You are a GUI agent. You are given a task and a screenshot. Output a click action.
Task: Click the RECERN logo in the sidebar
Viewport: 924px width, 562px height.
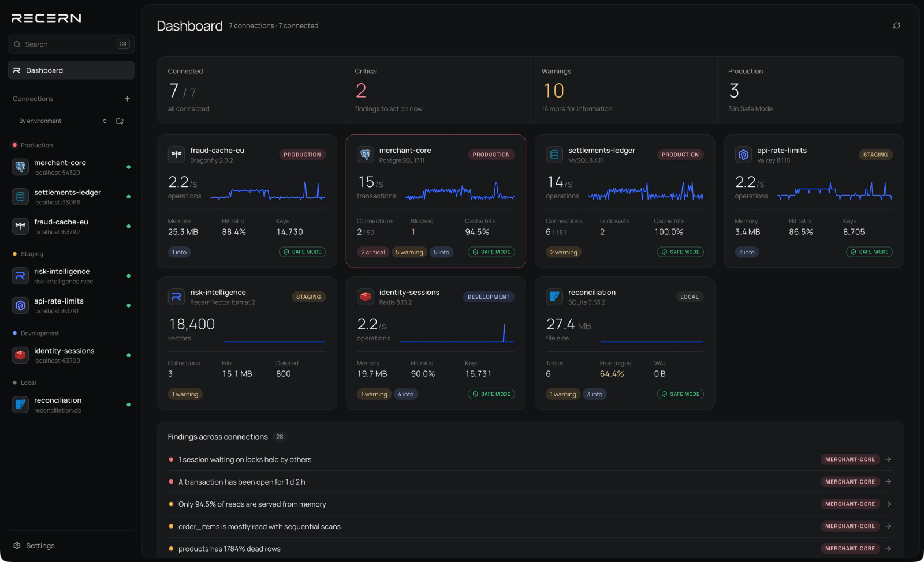click(46, 18)
